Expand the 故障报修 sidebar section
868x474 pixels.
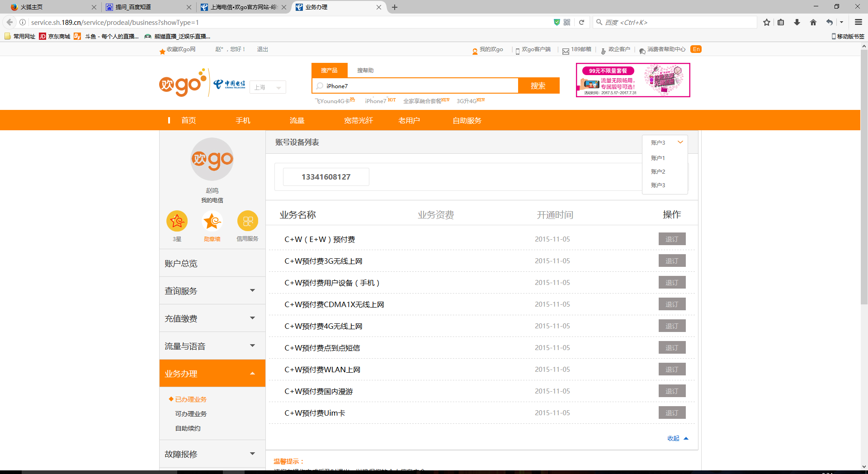[x=212, y=454]
